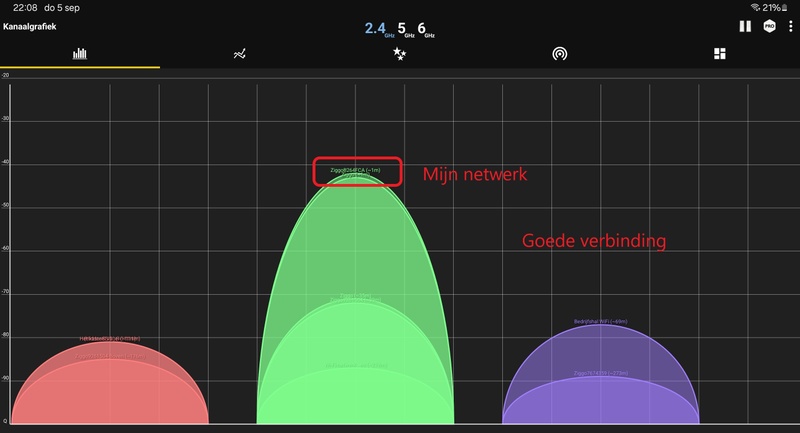Open the channel rating stars tab
This screenshot has height=433, width=800.
[399, 54]
